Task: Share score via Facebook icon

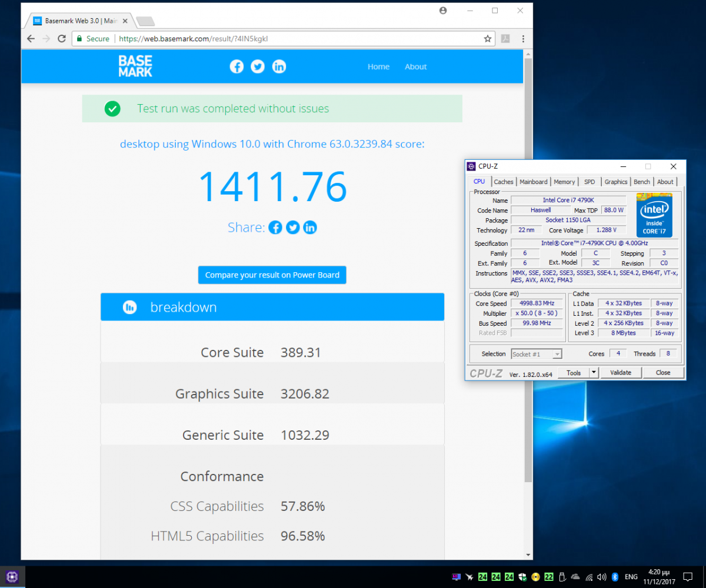Action: 275,228
